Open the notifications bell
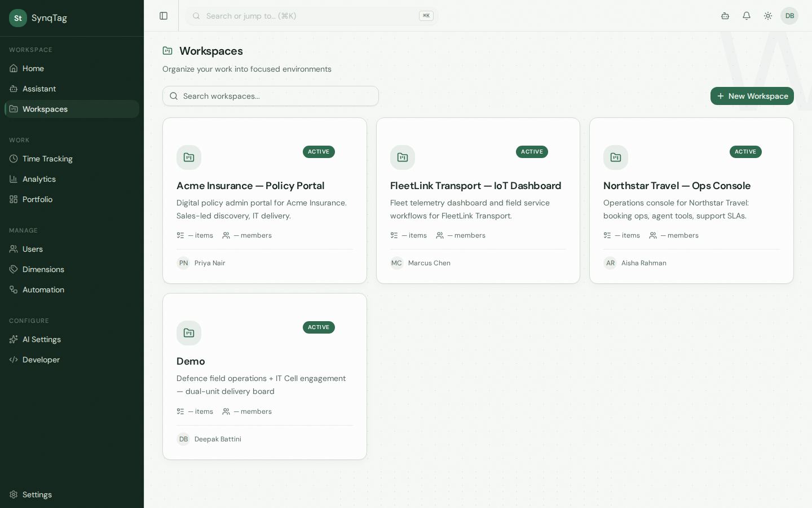 (747, 16)
